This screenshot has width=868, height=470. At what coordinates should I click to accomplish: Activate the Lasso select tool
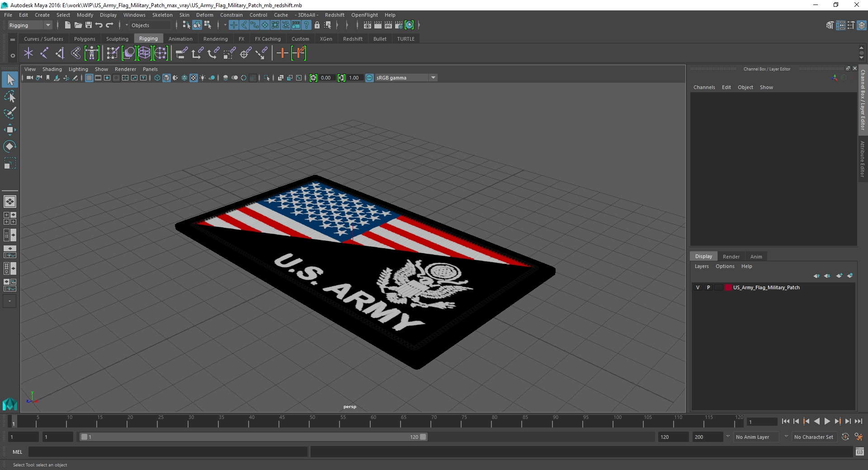tap(10, 97)
